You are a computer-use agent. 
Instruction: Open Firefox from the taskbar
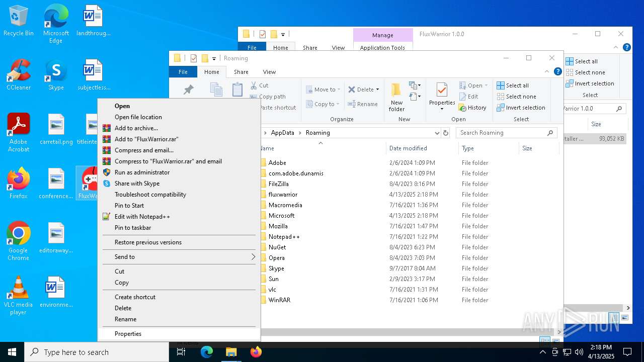pos(256,352)
